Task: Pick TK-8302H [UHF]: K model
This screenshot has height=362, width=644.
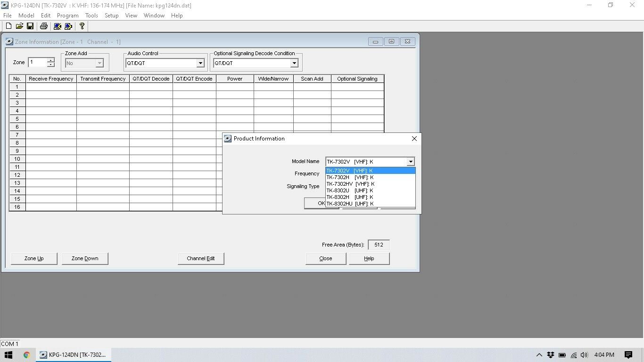Action: [x=370, y=197]
